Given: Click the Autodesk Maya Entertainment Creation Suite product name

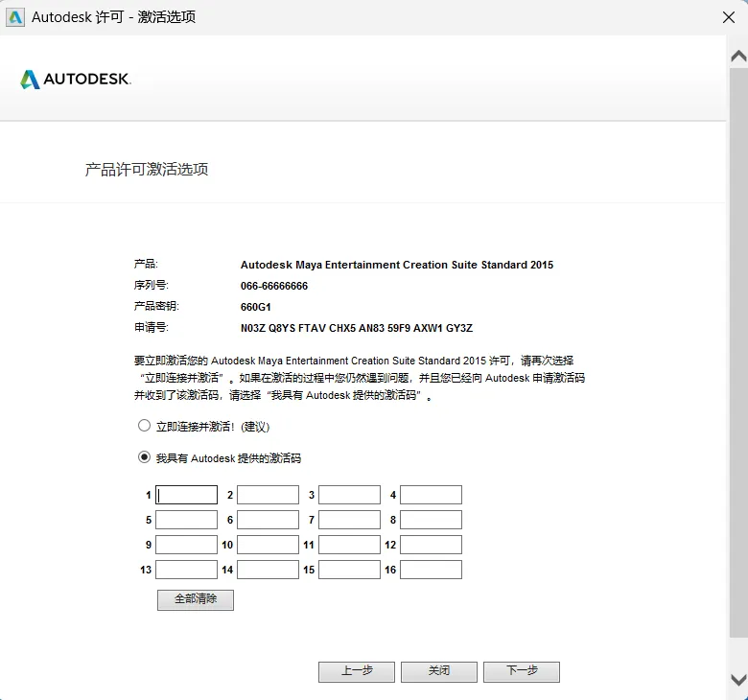Looking at the screenshot, I should (x=397, y=265).
